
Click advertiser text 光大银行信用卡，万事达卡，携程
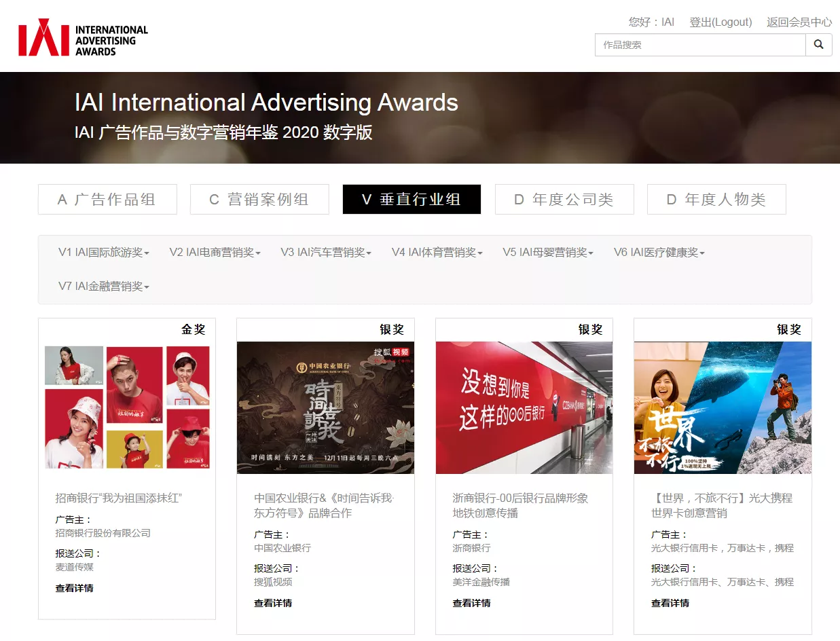[x=723, y=548]
